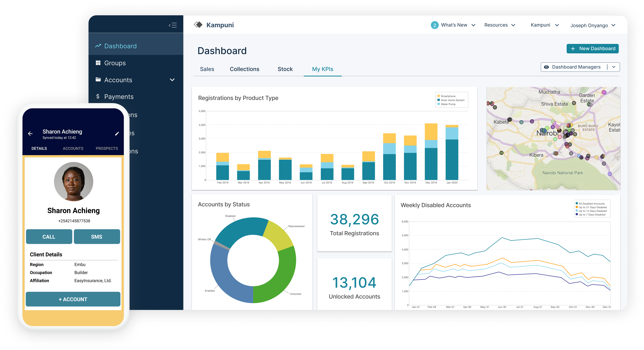Click the Affiliation value EasyInsurance, Ltd.
This screenshot has height=350, width=644.
[93, 280]
